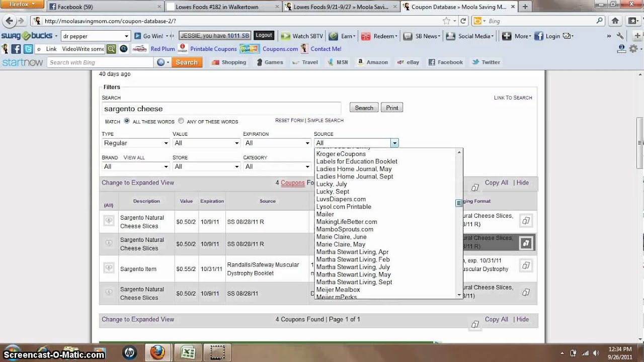Click the highlighted dark copy icon
The height and width of the screenshot is (362, 644).
(526, 243)
